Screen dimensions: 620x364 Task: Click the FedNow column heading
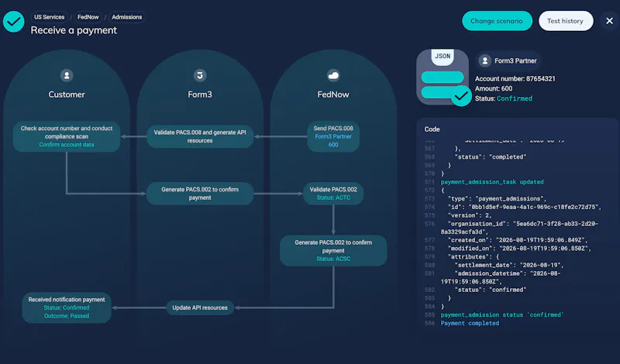point(333,94)
